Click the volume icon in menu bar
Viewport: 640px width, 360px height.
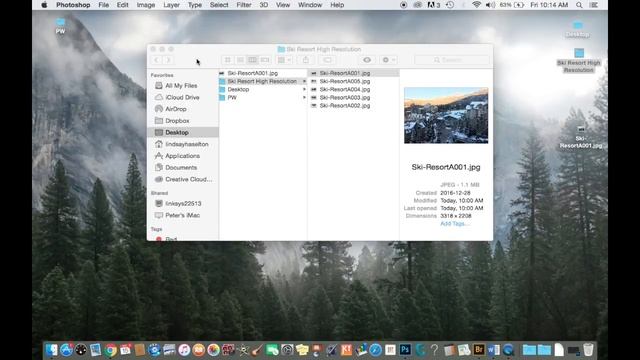coord(490,5)
